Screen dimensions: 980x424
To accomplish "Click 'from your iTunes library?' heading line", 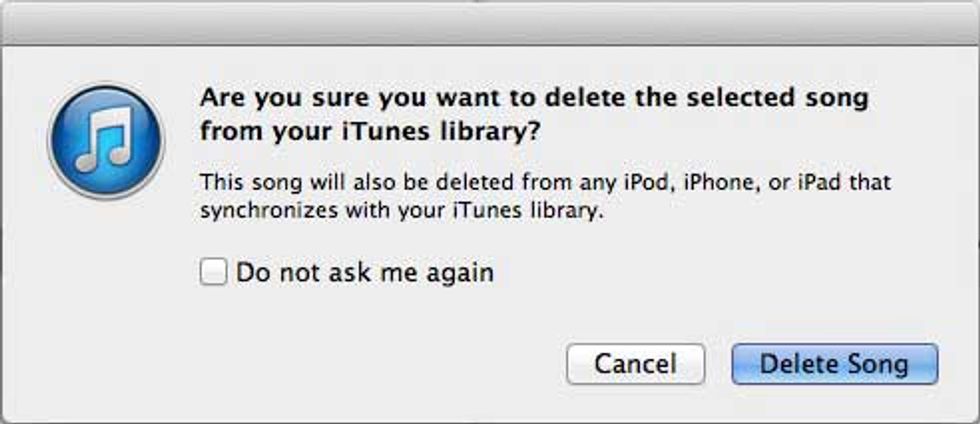I will point(370,131).
